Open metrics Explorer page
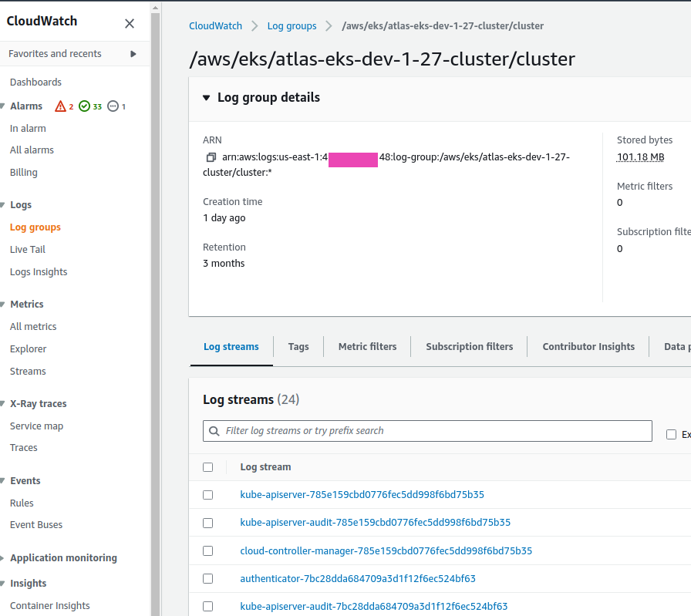691x616 pixels. click(29, 349)
